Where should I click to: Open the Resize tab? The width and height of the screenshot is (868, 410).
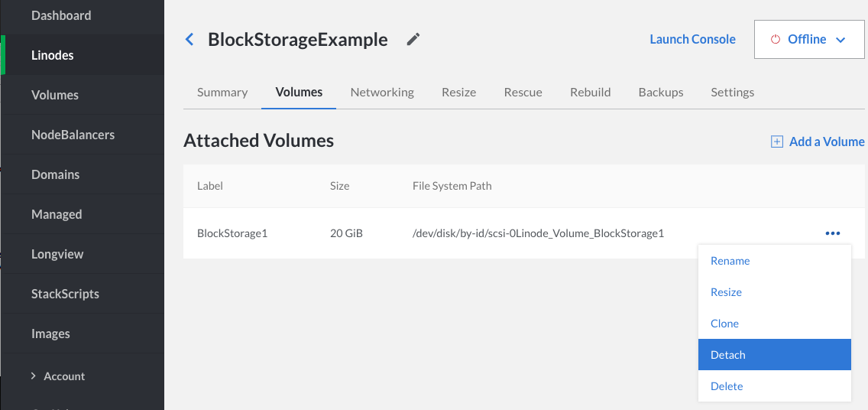458,92
